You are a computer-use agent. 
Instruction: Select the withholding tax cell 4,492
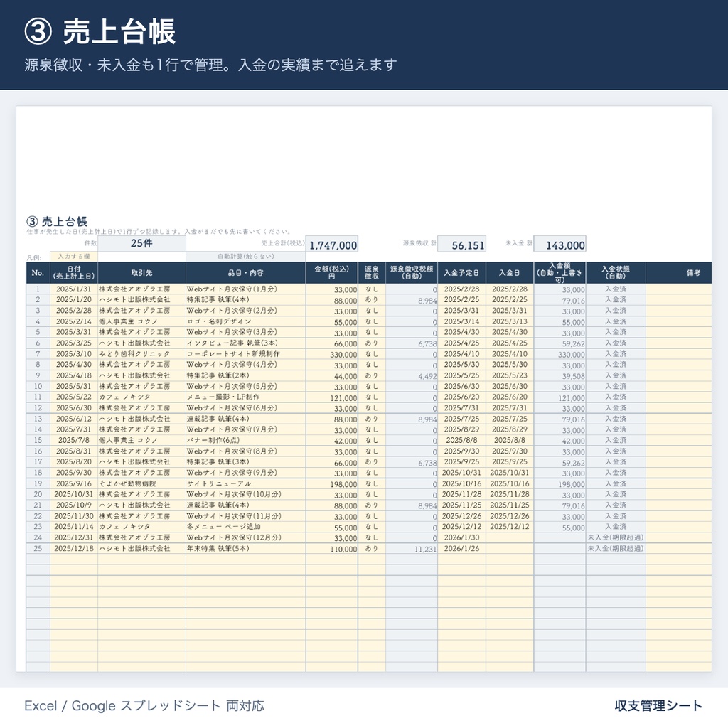coord(412,376)
